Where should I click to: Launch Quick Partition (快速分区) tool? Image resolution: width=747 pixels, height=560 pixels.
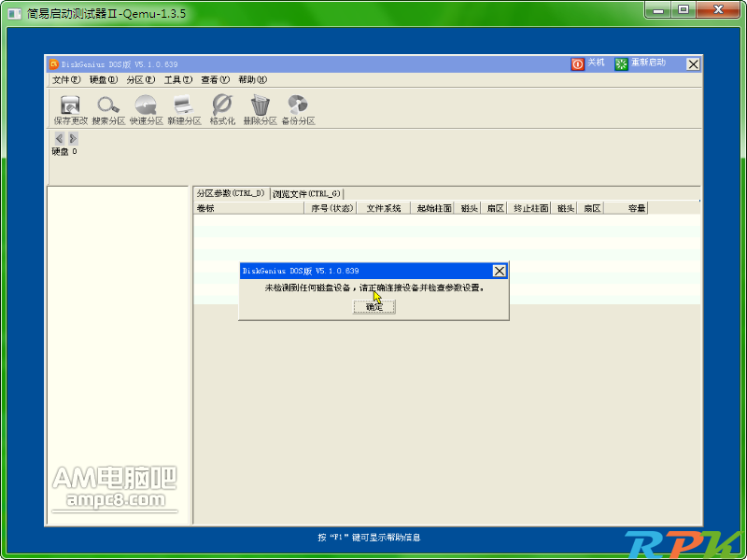coord(147,110)
